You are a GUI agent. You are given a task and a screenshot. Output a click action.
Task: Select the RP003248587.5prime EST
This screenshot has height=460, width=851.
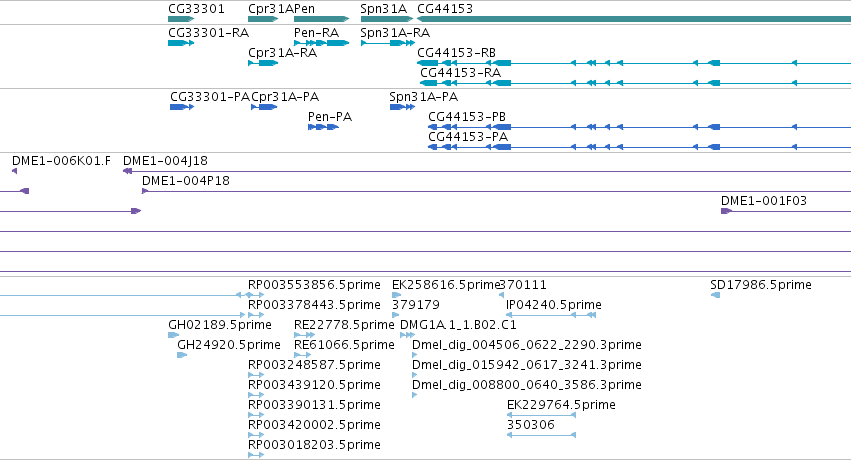256,375
